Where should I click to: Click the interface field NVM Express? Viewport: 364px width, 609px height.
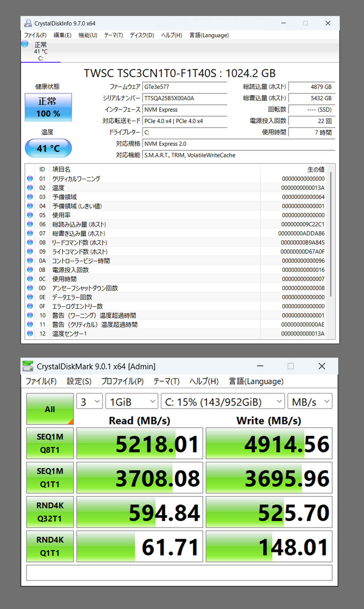(185, 110)
